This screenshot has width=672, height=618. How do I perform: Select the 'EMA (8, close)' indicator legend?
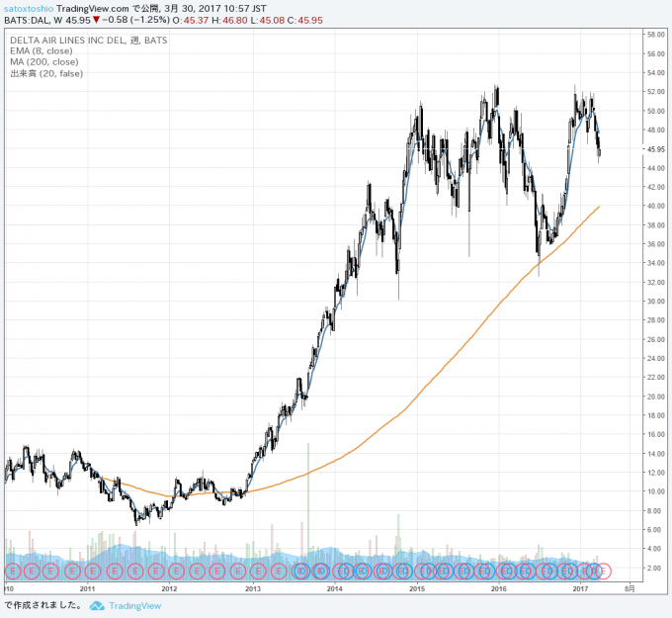pos(42,51)
